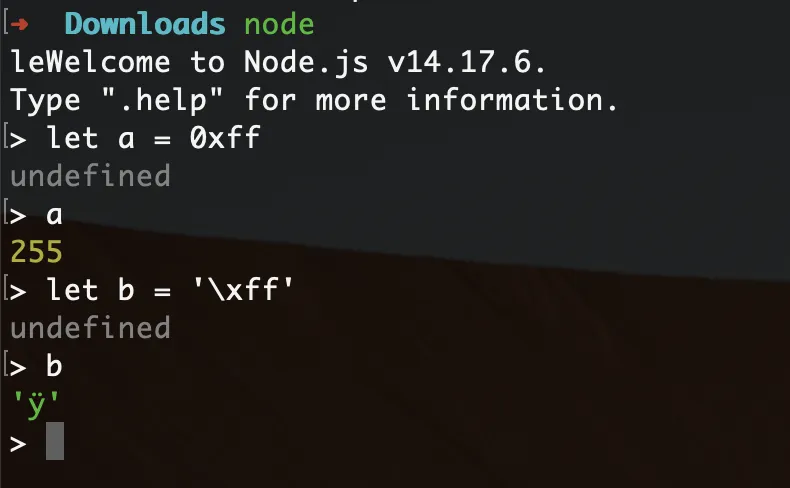Image resolution: width=790 pixels, height=488 pixels.
Task: Click the Downloads directory name
Action: [x=145, y=24]
